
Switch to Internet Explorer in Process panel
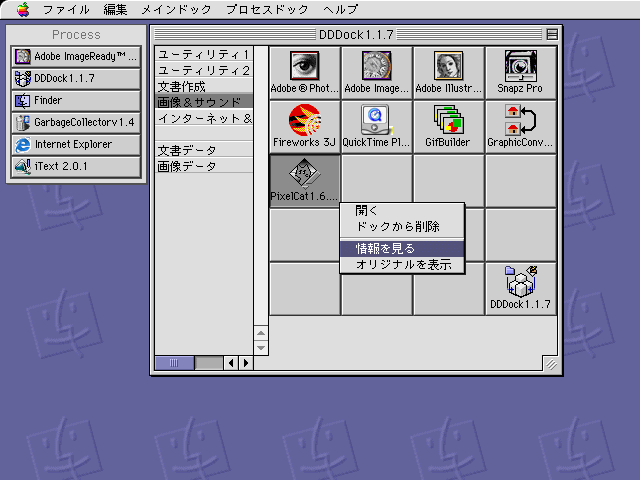coord(76,144)
